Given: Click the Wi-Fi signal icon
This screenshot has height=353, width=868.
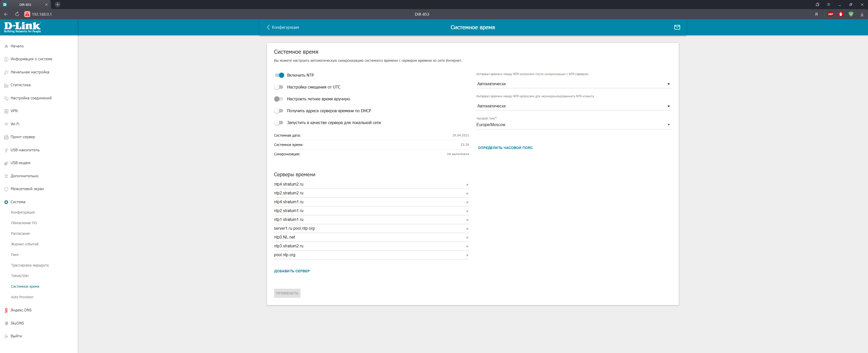Looking at the screenshot, I should coord(6,124).
